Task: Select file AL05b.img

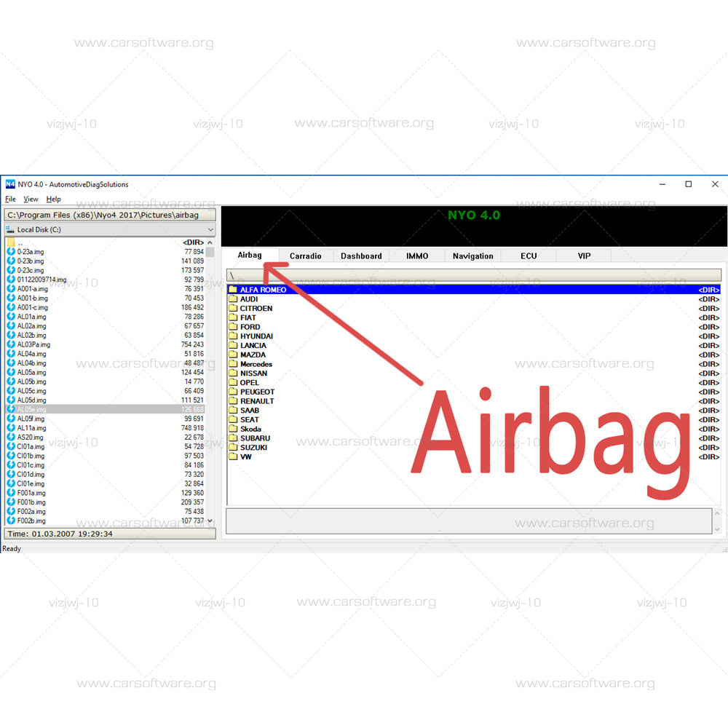Action: click(x=106, y=381)
